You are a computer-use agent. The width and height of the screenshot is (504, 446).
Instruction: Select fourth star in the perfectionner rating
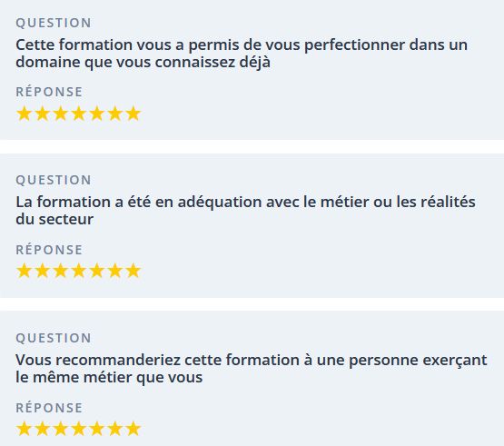[78, 114]
